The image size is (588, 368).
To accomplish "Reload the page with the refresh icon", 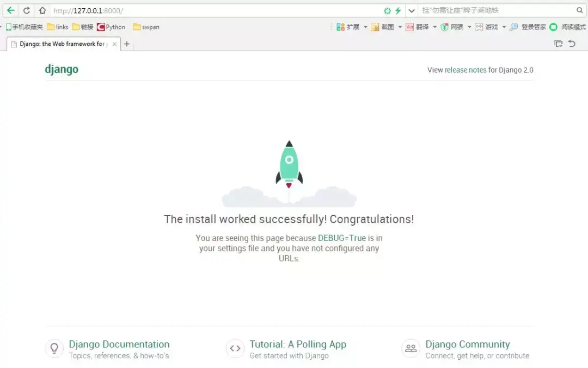I will pos(27,10).
